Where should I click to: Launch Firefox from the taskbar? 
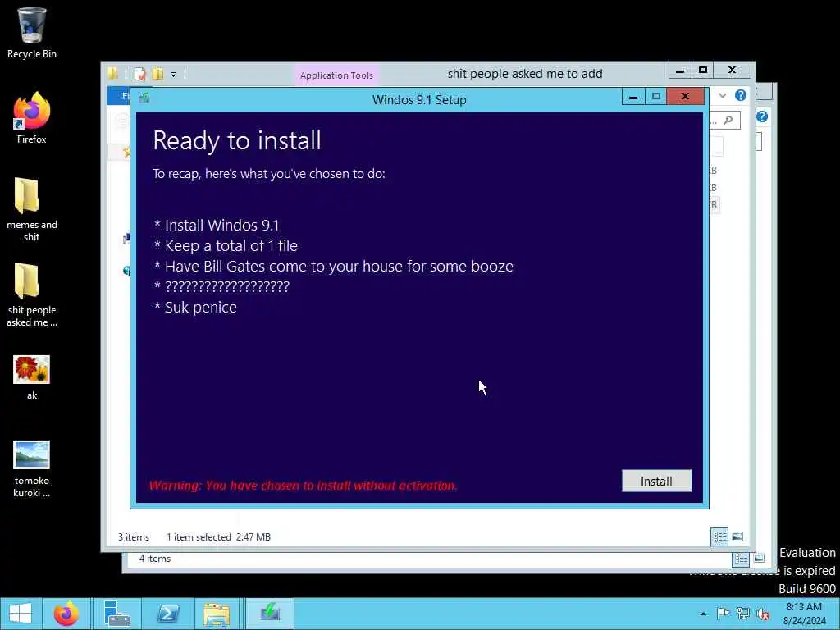66,614
